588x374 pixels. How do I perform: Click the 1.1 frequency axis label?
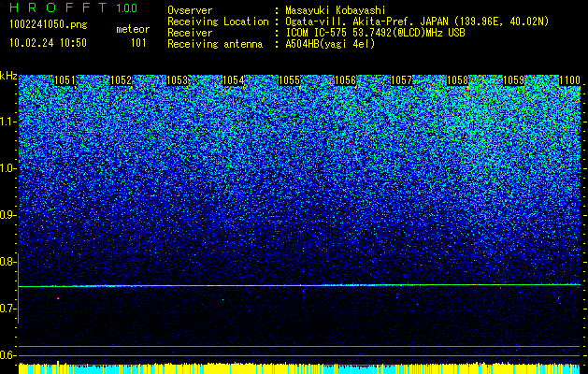point(7,122)
